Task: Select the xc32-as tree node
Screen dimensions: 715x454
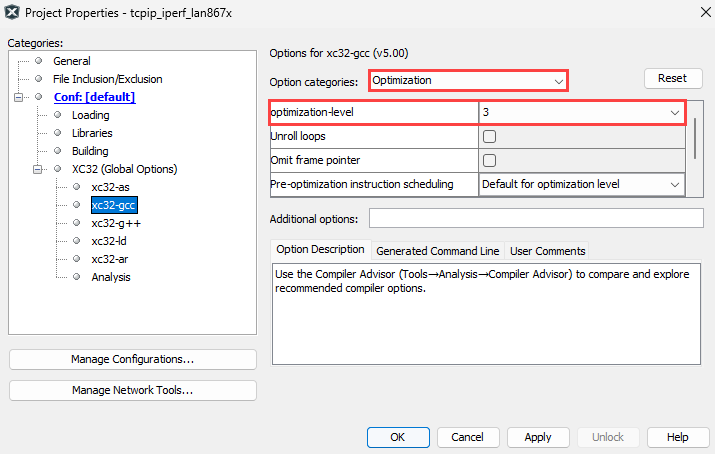Action: (x=110, y=187)
